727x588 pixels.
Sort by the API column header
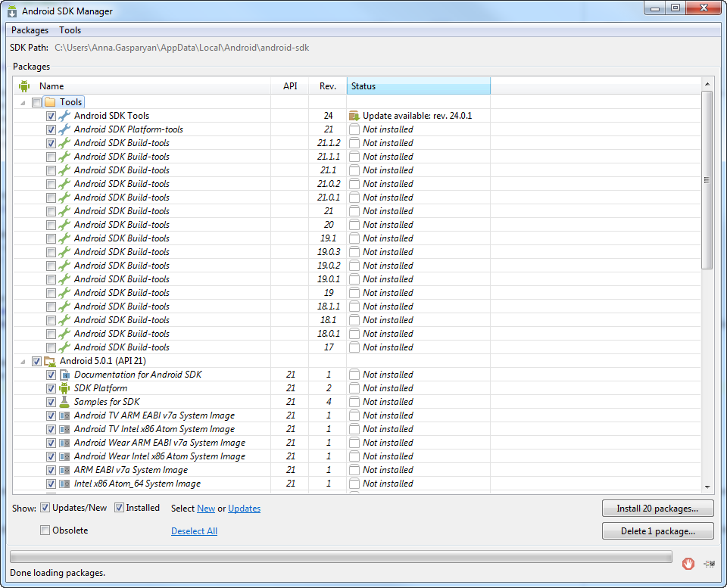[290, 86]
